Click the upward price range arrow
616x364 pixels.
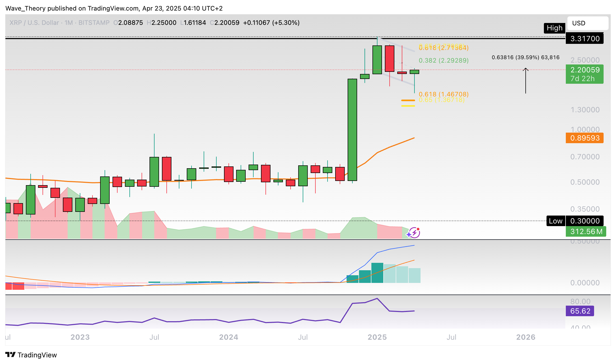(525, 81)
